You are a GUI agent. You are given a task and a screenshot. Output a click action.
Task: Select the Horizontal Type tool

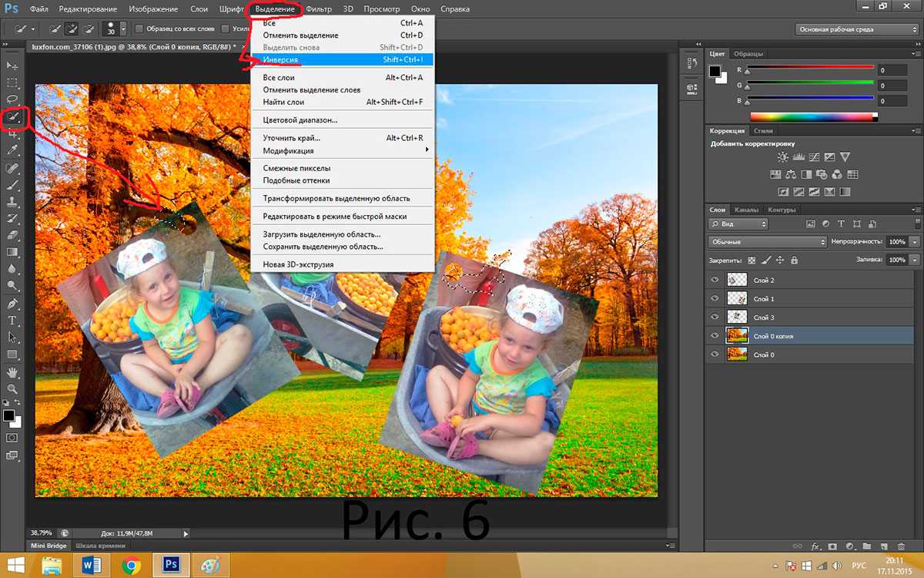13,321
